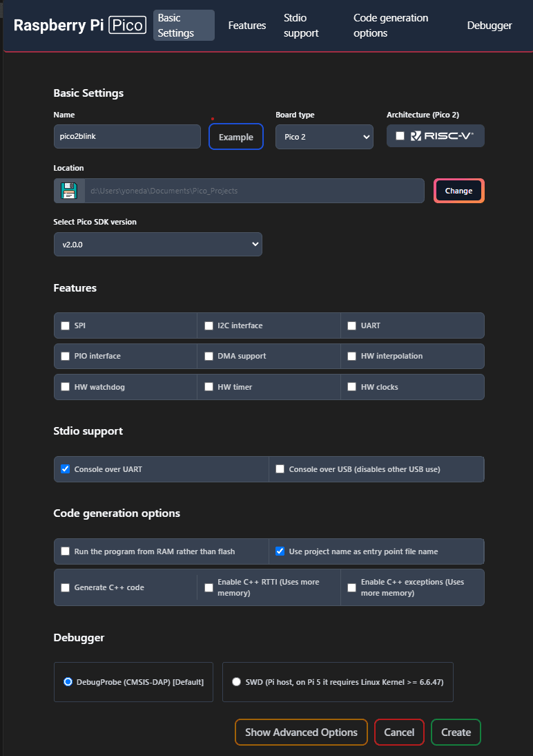Click the Stdio support section heading

coord(88,431)
